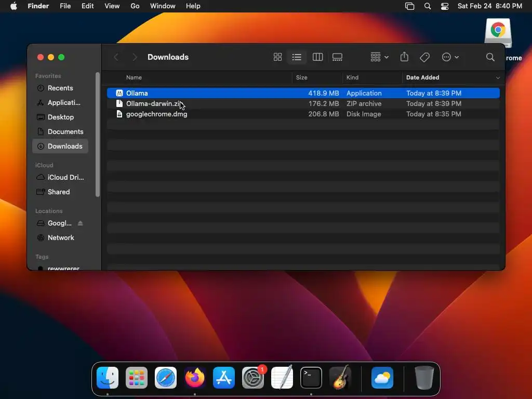Open the Edit menu
This screenshot has height=399, width=532.
(x=87, y=6)
